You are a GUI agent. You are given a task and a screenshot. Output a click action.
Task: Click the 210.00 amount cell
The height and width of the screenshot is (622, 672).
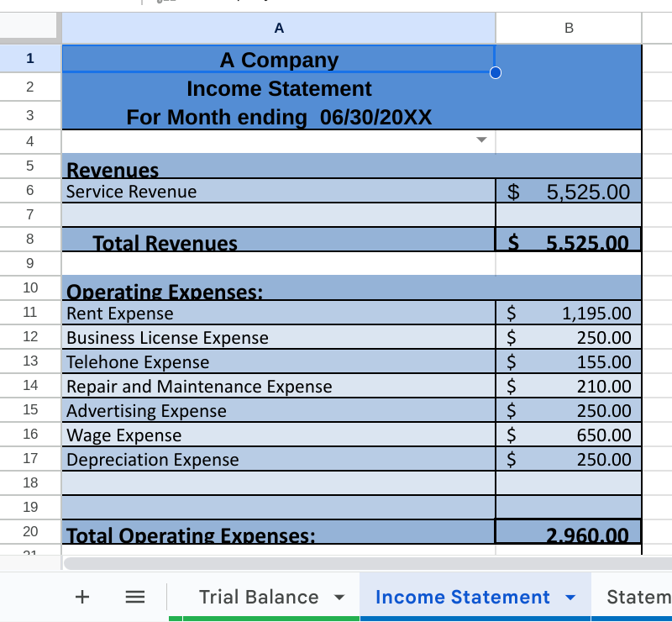point(569,386)
